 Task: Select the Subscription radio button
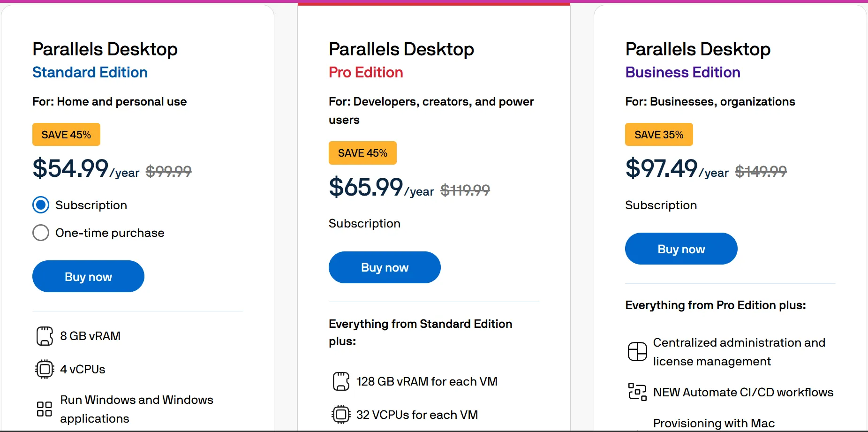41,205
